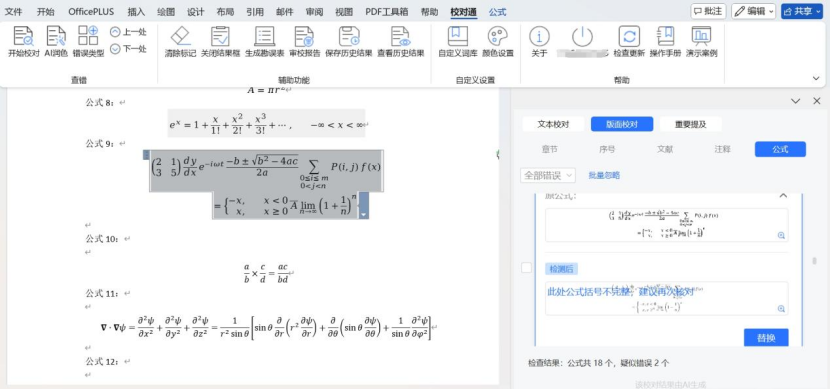Open 演示案例 demo examples
830x389 pixels.
click(701, 41)
